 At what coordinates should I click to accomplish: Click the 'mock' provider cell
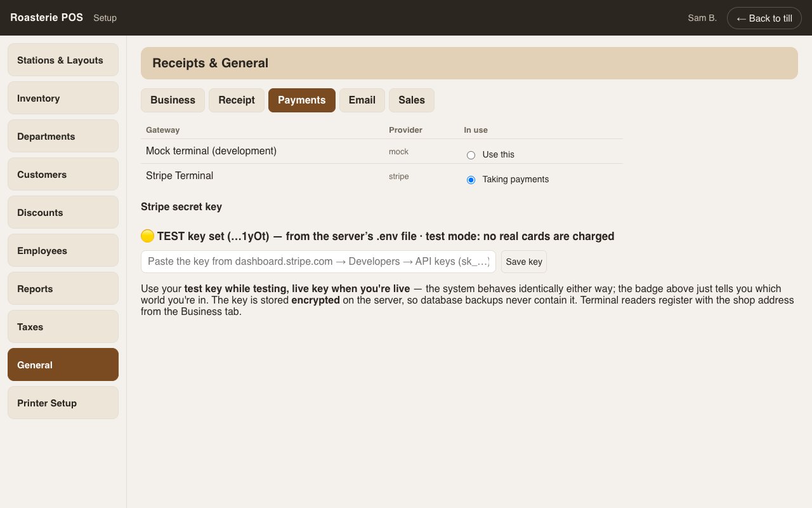tap(398, 152)
